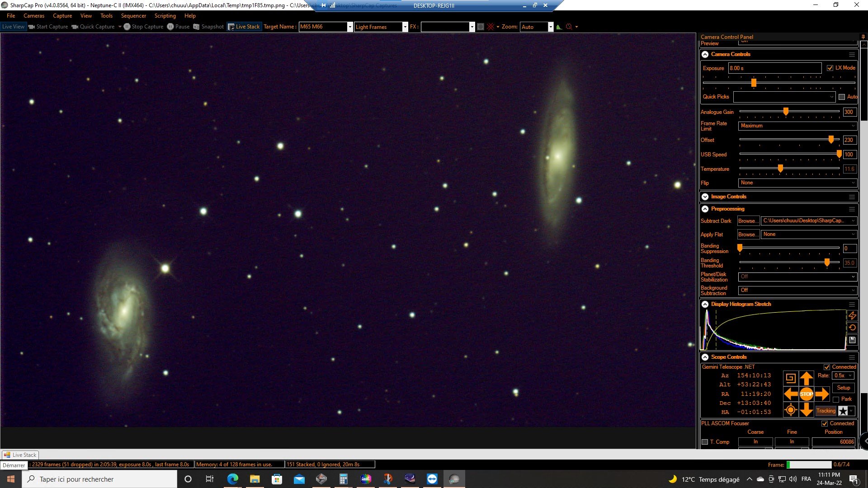Image resolution: width=868 pixels, height=488 pixels.
Task: Collapse the Camera Controls section
Action: [x=705, y=54]
